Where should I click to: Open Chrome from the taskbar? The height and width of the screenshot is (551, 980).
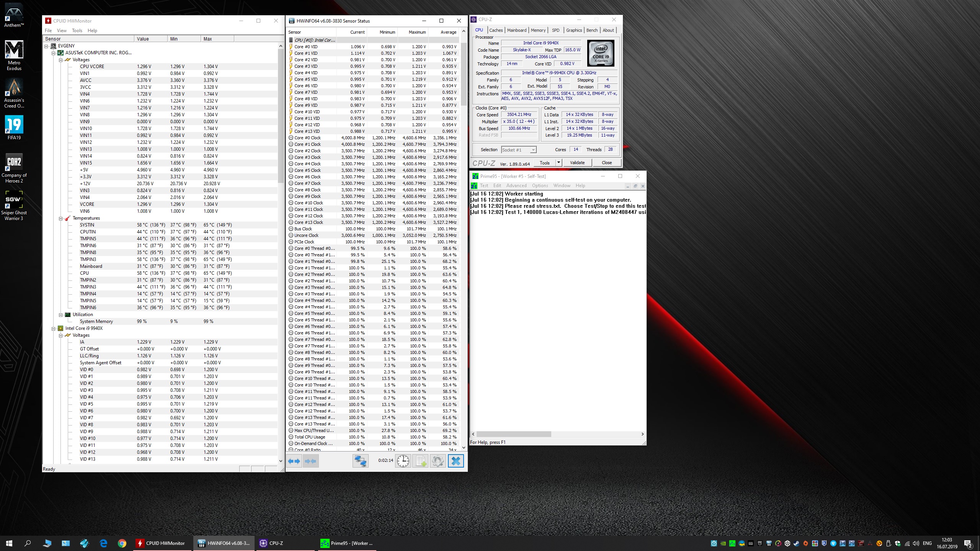122,543
